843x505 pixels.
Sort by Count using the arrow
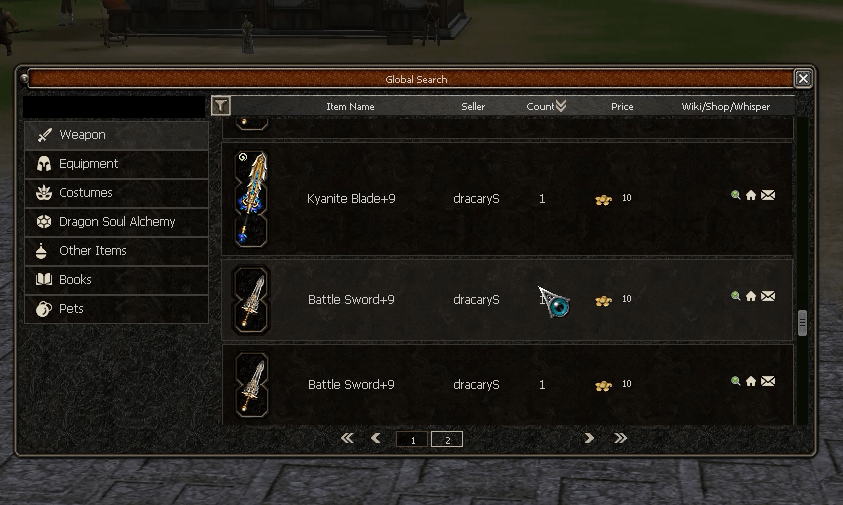coord(561,105)
